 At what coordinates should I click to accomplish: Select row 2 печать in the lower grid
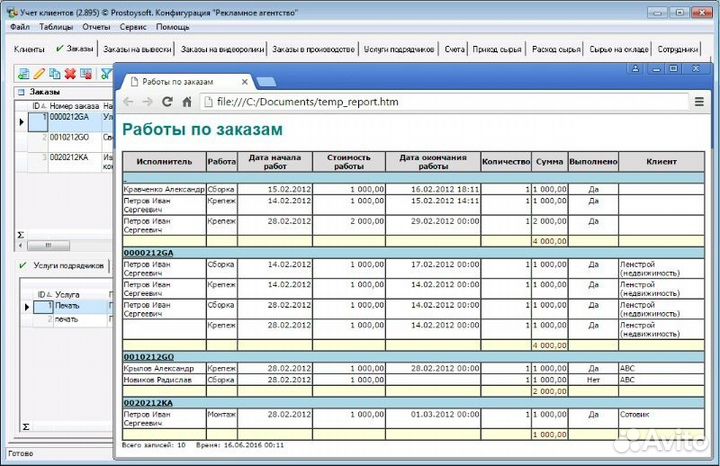point(66,320)
